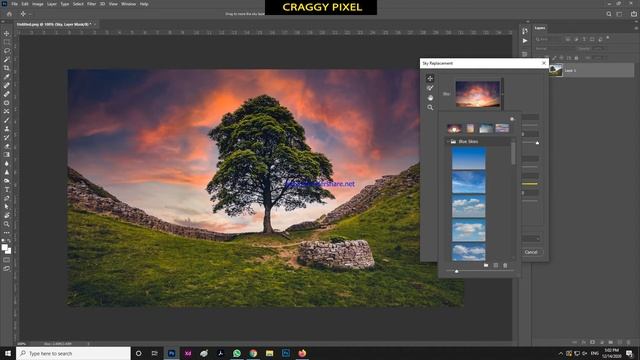The width and height of the screenshot is (640, 360).
Task: Filter layers by type layer icon
Action: point(584,40)
